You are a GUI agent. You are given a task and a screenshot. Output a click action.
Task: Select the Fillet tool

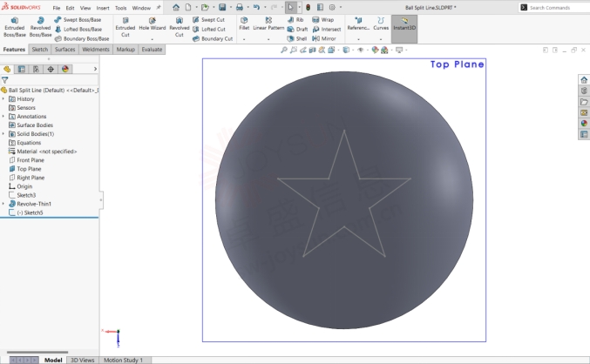click(x=244, y=24)
